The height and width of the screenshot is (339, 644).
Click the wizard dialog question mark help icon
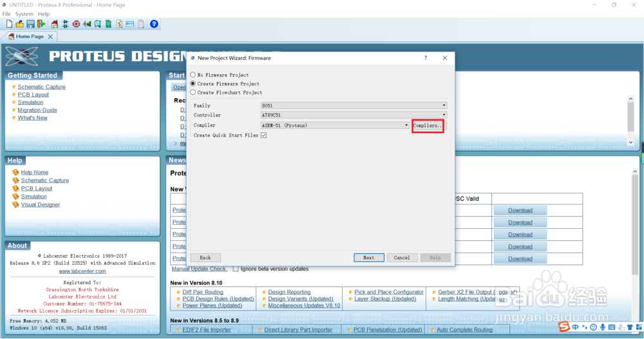coord(426,58)
